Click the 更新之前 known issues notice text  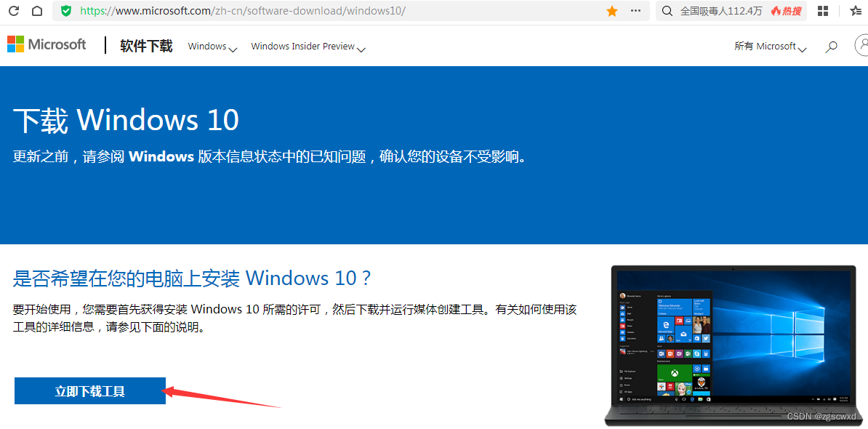pyautogui.click(x=269, y=156)
